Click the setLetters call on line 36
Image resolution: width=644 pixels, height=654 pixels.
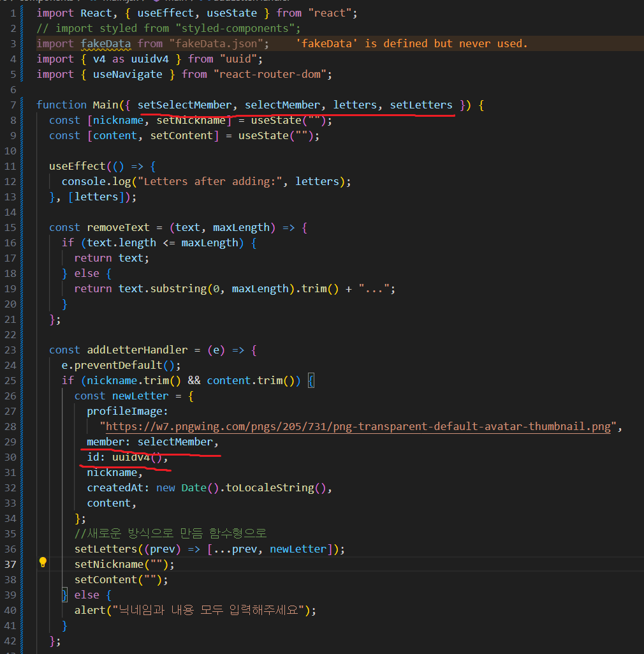tap(105, 549)
